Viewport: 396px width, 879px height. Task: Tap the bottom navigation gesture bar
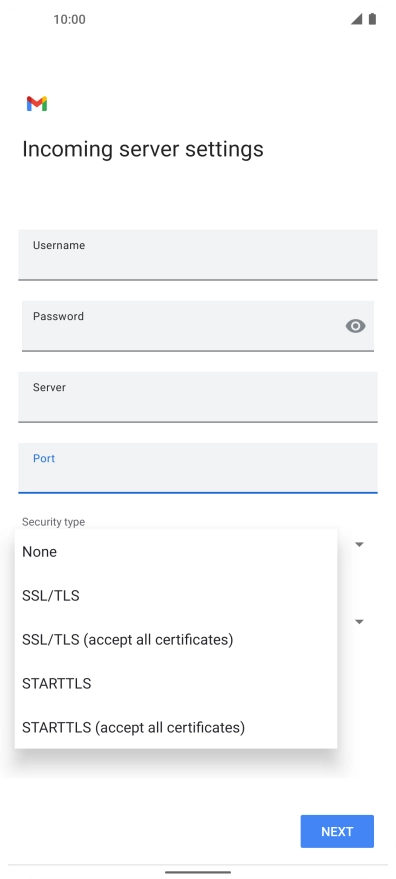tap(198, 872)
